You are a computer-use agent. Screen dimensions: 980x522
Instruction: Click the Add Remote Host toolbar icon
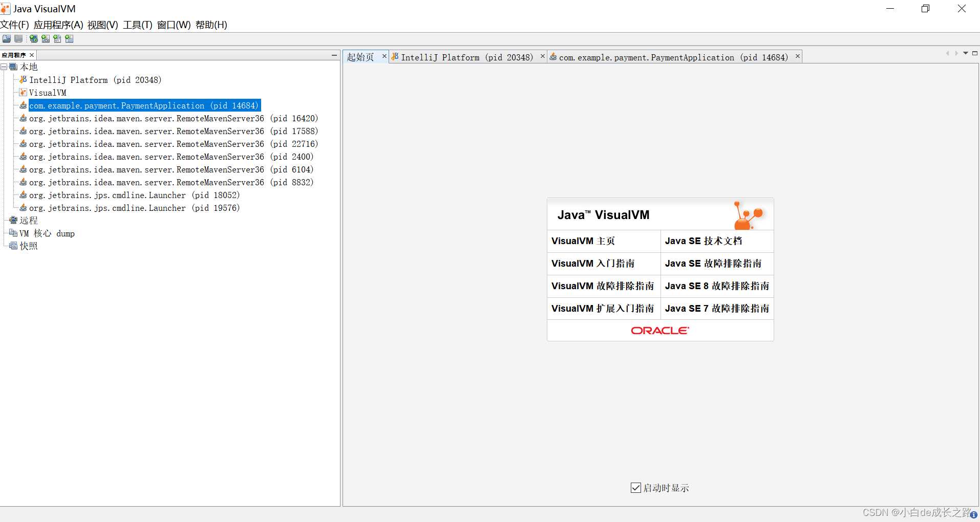pyautogui.click(x=34, y=39)
